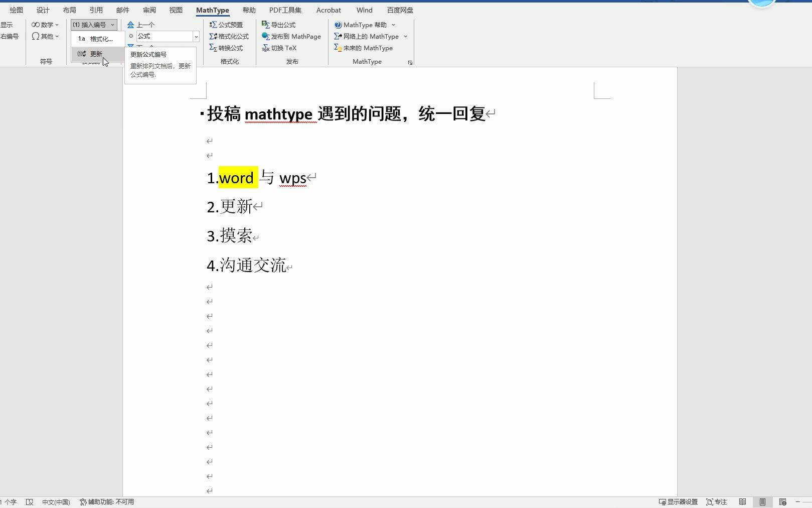Switch to Print Layout view icon
The width and height of the screenshot is (812, 508).
coord(762,502)
